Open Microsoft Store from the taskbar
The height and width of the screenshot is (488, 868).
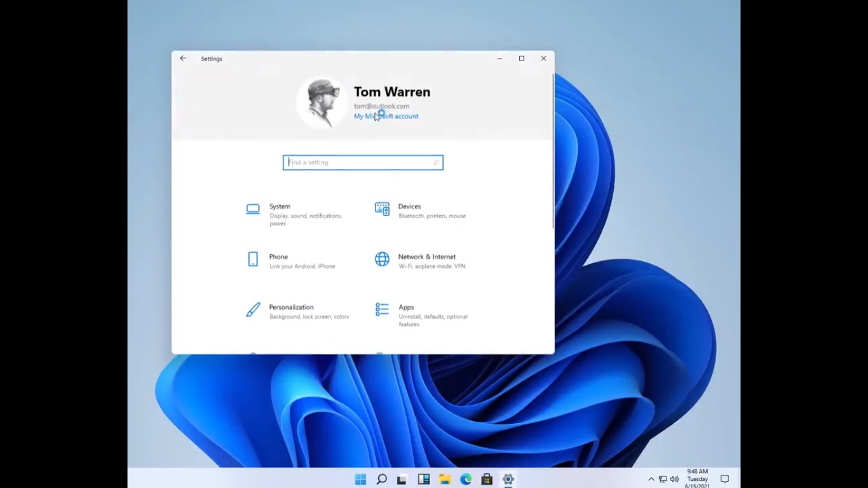click(487, 479)
